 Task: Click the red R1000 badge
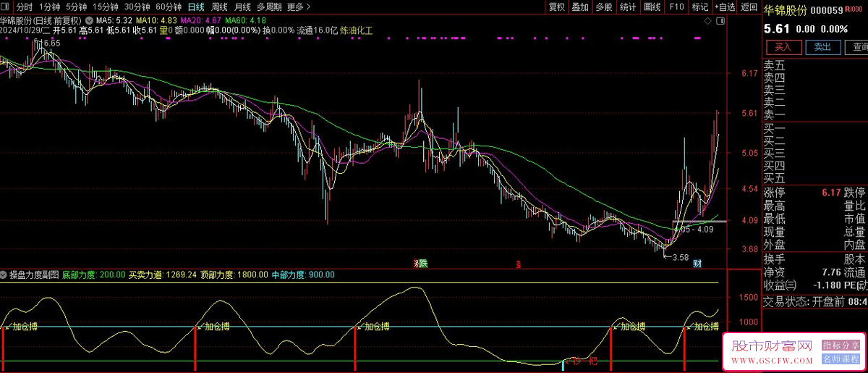click(854, 9)
